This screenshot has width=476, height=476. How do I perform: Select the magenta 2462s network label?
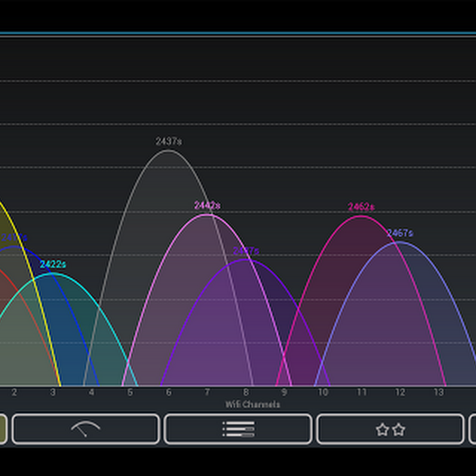361,207
